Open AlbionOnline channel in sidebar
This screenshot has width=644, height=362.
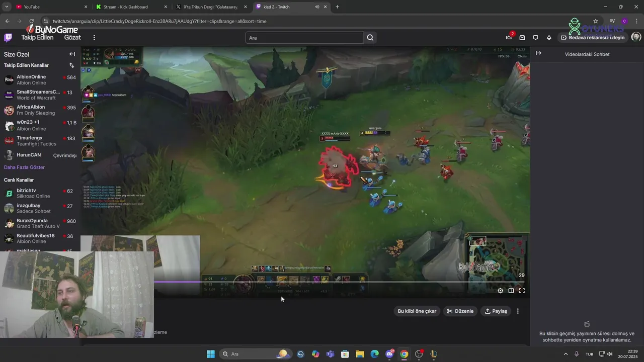[40, 80]
